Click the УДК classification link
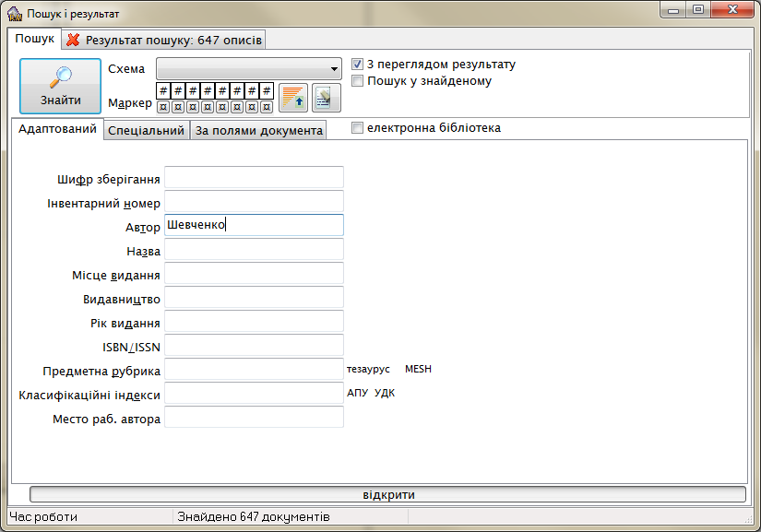 pyautogui.click(x=385, y=394)
